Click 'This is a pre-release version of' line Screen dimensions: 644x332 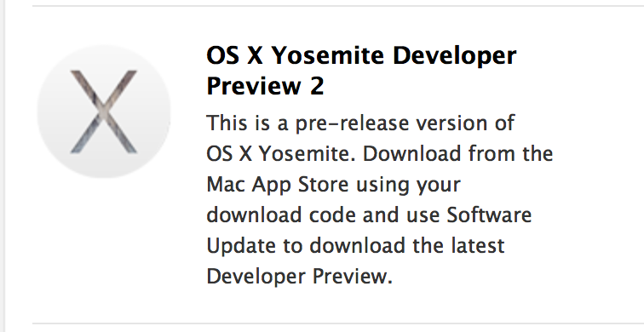click(360, 123)
